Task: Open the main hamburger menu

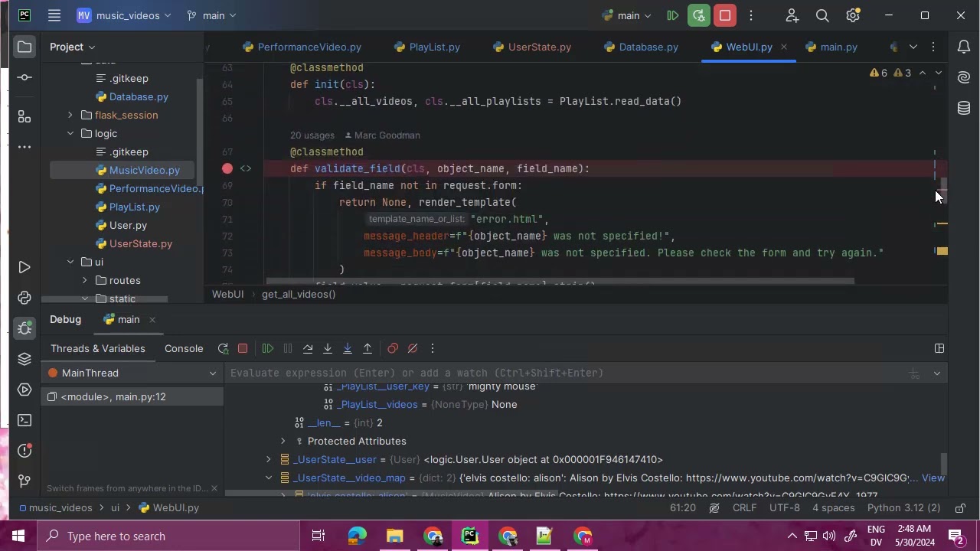Action: 54,15
